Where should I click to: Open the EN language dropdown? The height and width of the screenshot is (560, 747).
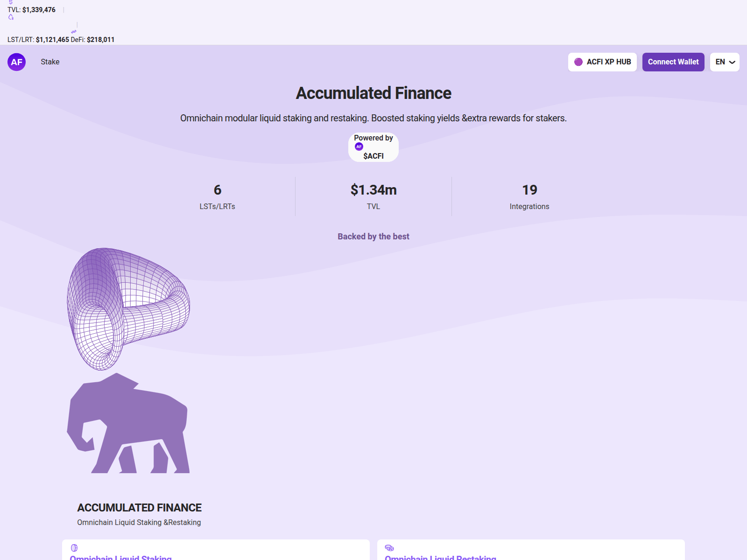724,62
